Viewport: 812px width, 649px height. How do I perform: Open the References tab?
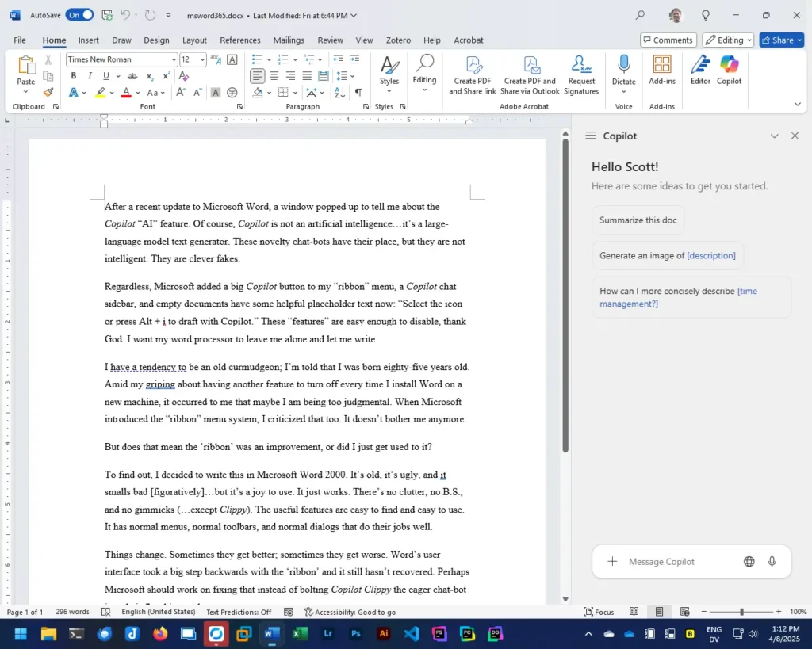239,40
